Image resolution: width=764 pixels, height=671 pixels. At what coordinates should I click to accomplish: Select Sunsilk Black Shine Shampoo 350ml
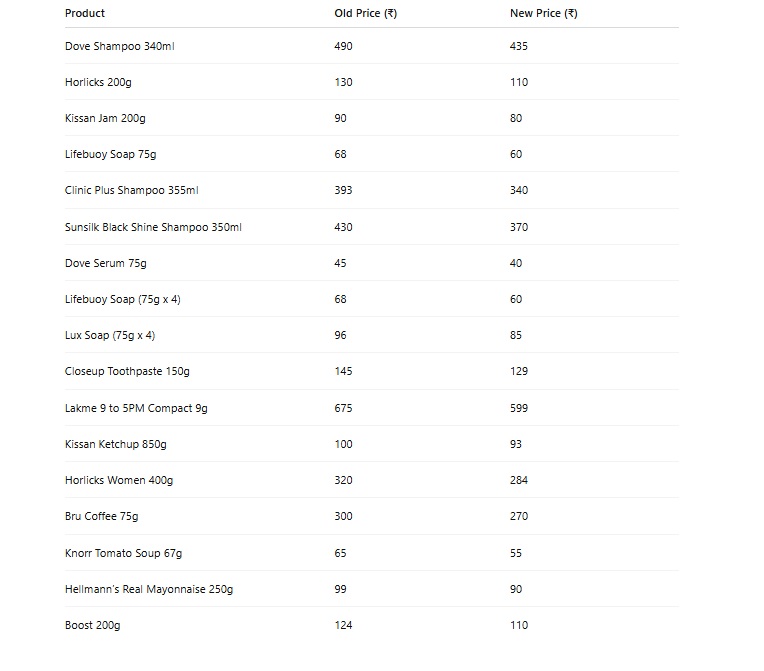(x=153, y=227)
